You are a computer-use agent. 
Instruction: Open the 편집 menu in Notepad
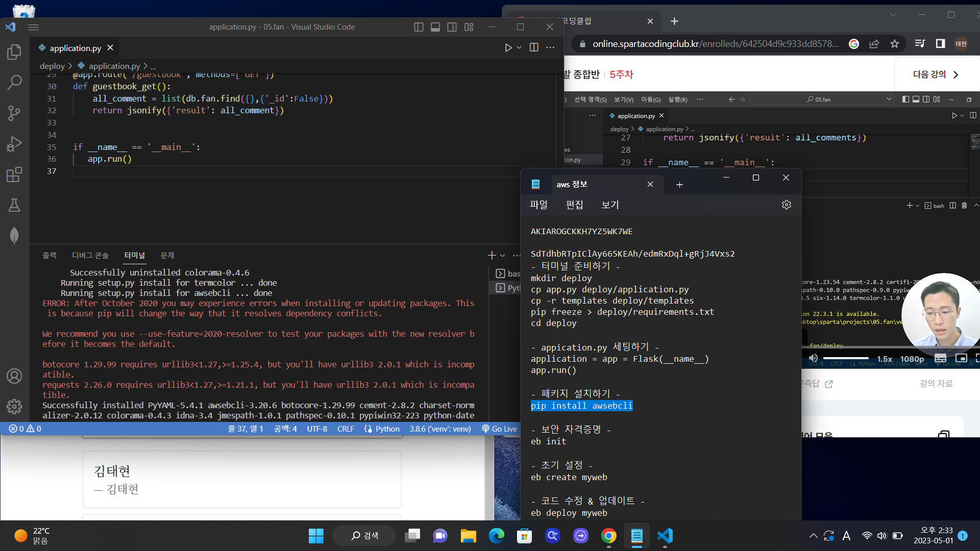(x=574, y=205)
